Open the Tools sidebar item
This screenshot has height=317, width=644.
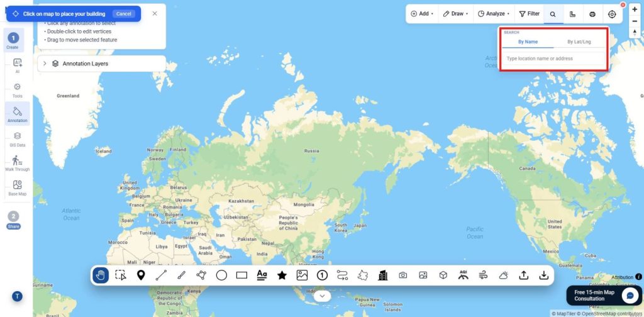[17, 90]
